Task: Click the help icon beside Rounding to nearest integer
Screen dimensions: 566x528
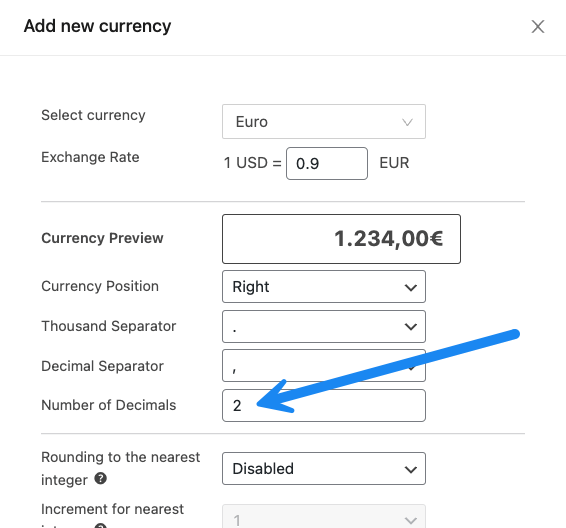Action: point(100,479)
